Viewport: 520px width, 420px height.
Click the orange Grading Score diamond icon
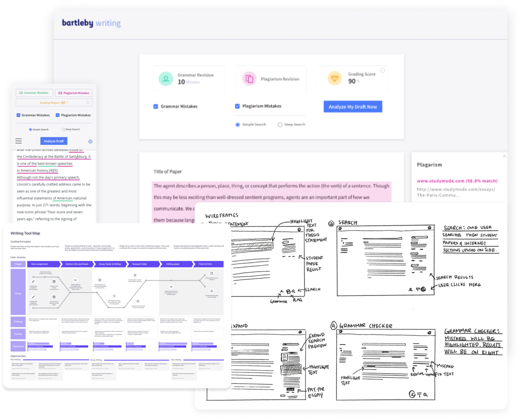tap(334, 78)
